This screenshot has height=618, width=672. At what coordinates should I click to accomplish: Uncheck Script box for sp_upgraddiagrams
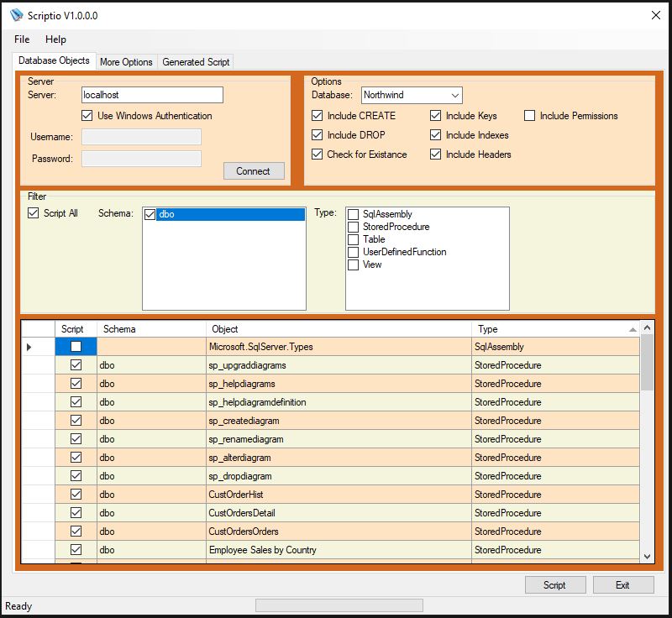coord(76,365)
